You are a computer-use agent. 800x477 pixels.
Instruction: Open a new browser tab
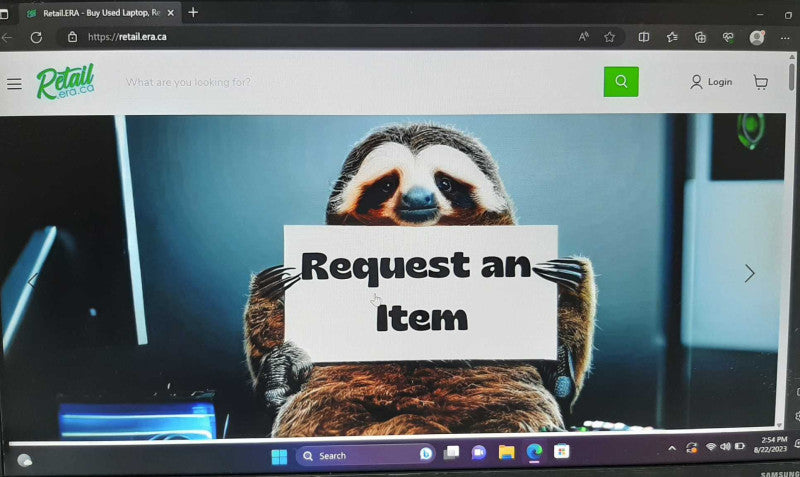click(193, 12)
